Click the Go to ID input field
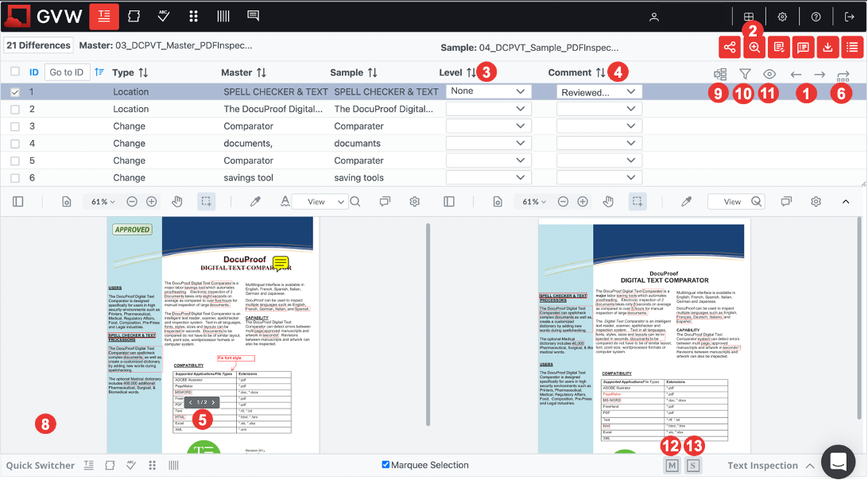 (67, 72)
